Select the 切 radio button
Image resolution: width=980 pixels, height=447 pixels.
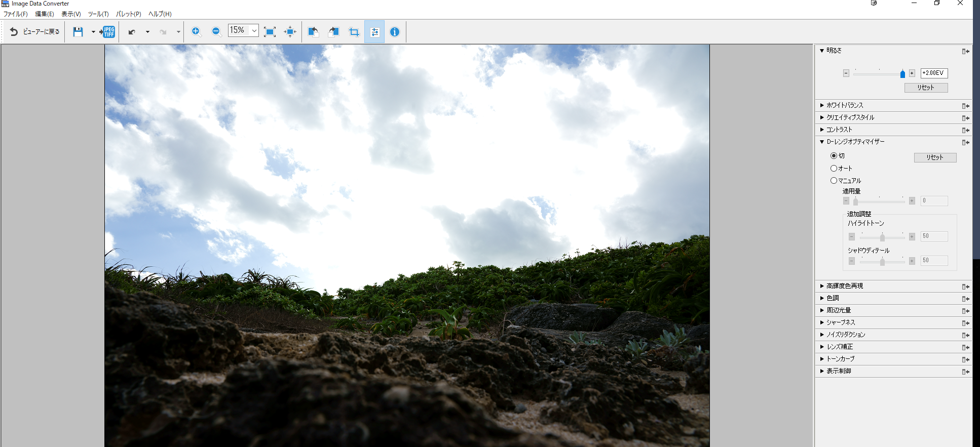(x=834, y=156)
